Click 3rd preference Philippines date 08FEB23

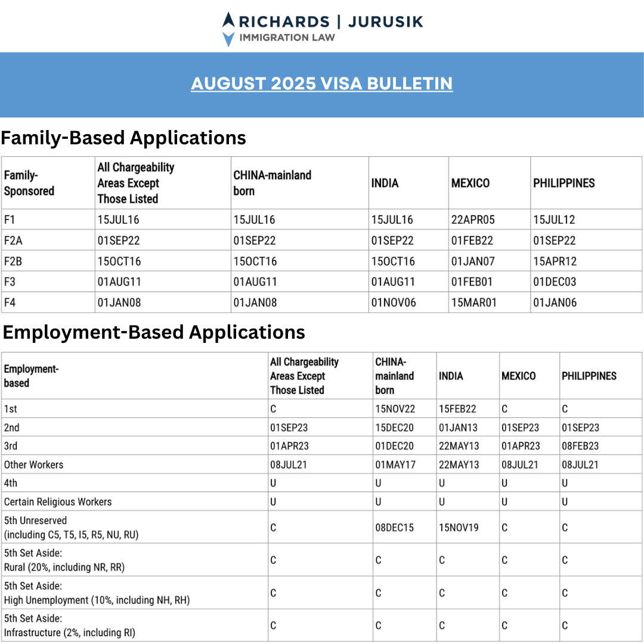click(580, 446)
